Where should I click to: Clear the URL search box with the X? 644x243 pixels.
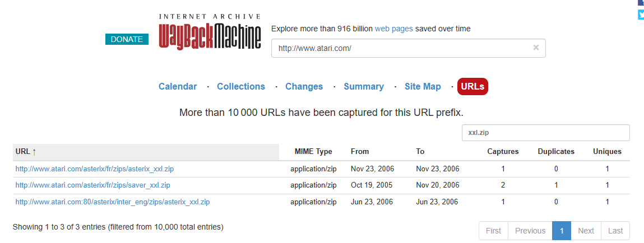(536, 48)
